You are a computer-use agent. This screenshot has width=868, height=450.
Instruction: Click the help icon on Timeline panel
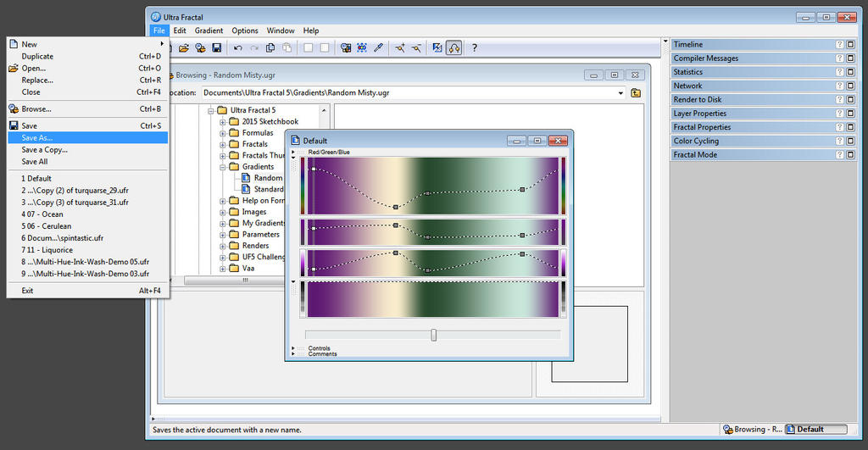pos(839,45)
